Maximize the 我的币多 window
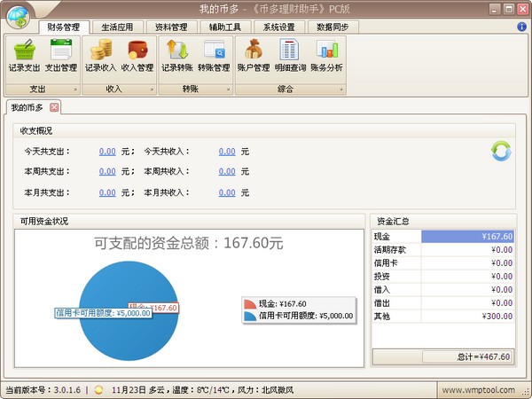This screenshot has width=532, height=399. click(509, 9)
